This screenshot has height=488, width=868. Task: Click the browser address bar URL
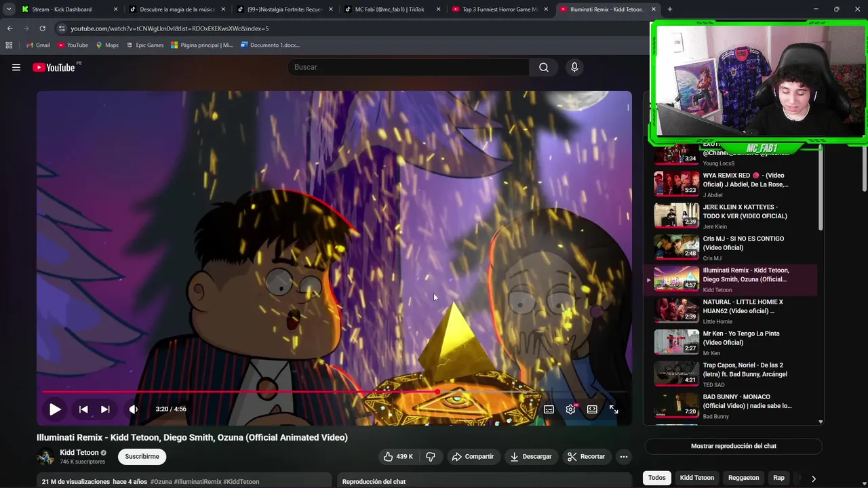(x=170, y=28)
